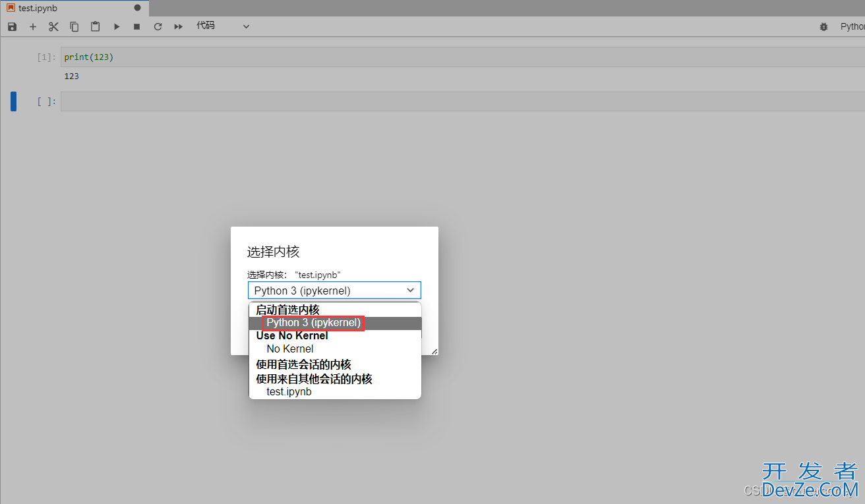Click the dialog's corner resize handle

[x=434, y=352]
